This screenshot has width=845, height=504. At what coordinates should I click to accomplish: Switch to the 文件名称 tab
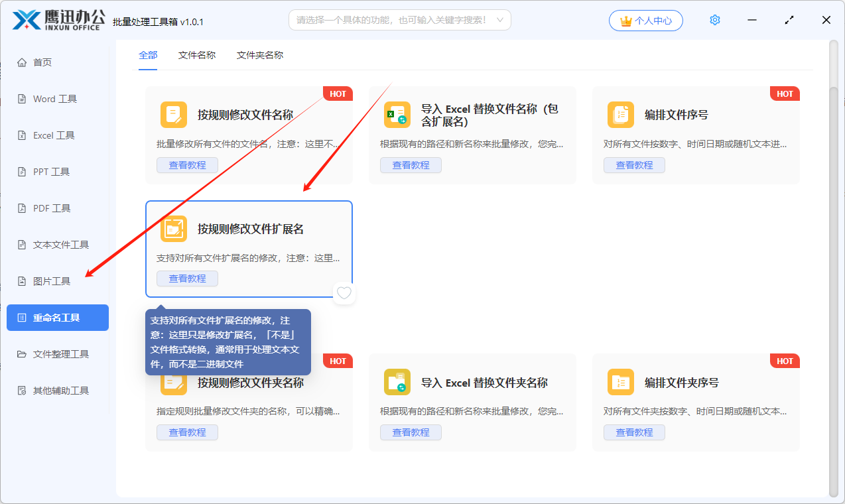(197, 55)
